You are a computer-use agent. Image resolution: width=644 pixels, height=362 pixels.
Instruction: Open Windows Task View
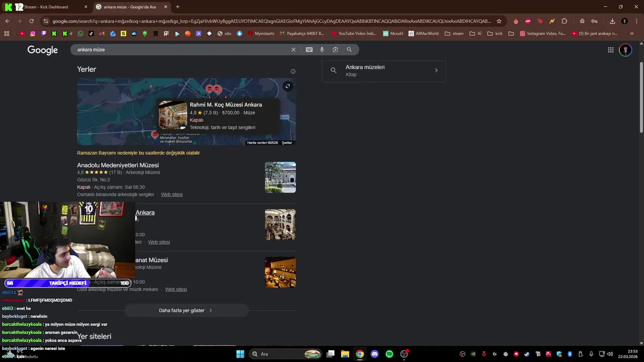point(331,354)
